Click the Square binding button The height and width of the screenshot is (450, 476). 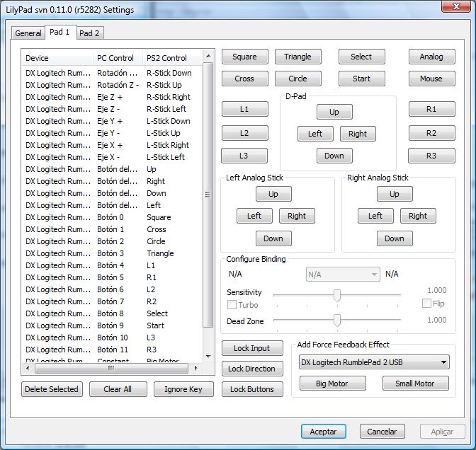244,57
